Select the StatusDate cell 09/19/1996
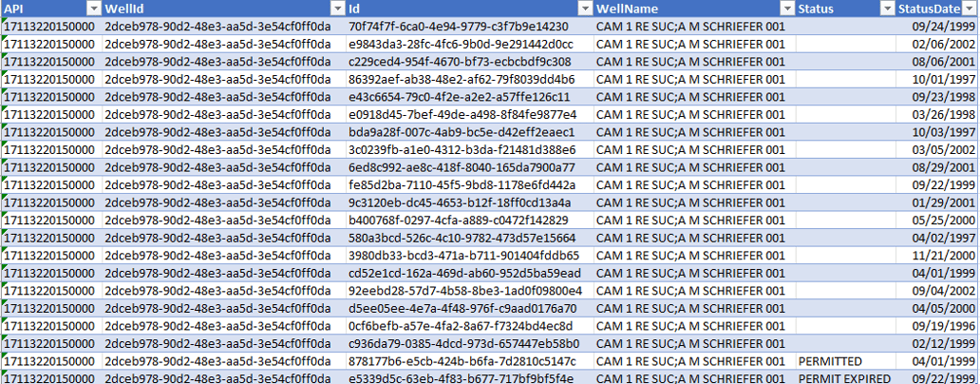 pos(937,326)
